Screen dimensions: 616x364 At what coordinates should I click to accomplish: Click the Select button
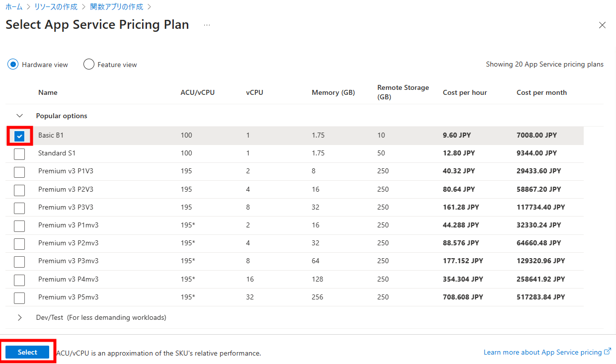[x=27, y=352]
